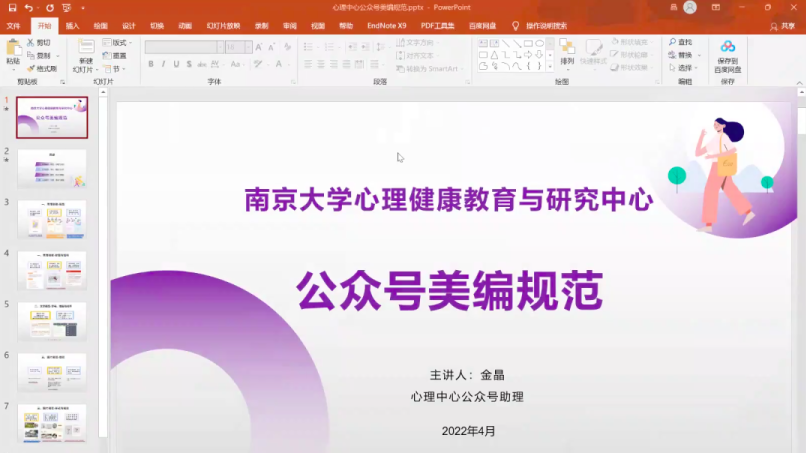
Task: Select the Right Arrow block shape
Action: [x=528, y=55]
